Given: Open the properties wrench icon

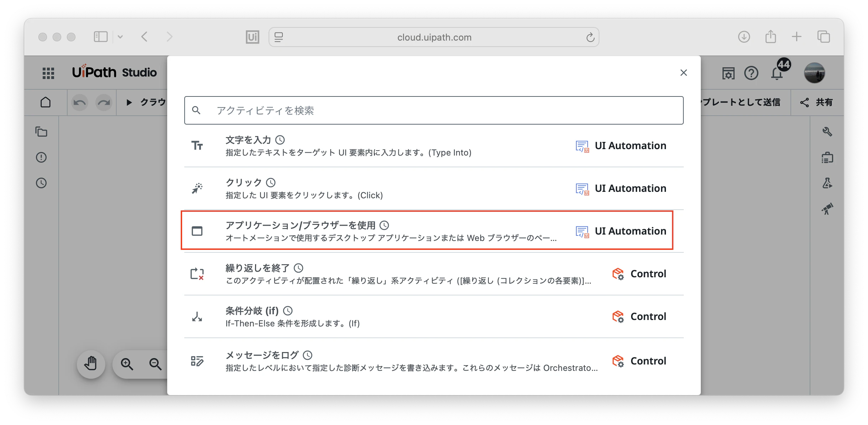Looking at the screenshot, I should coord(827,132).
